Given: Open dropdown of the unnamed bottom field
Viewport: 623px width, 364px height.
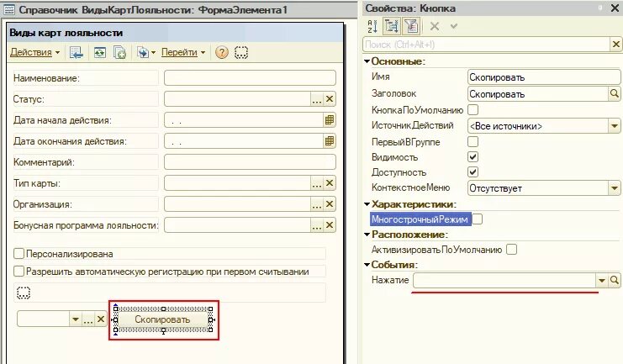Looking at the screenshot, I should (76, 319).
